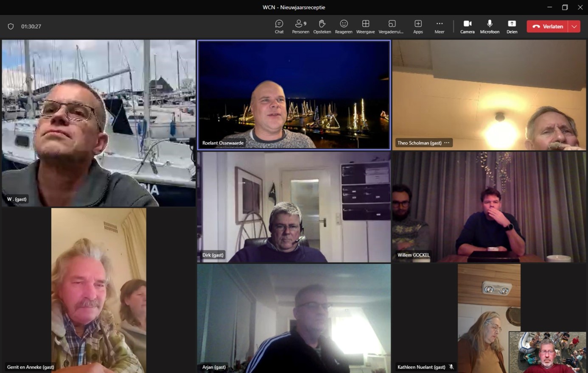Mute the Microfoon
Image resolution: width=588 pixels, height=373 pixels.
tap(490, 26)
